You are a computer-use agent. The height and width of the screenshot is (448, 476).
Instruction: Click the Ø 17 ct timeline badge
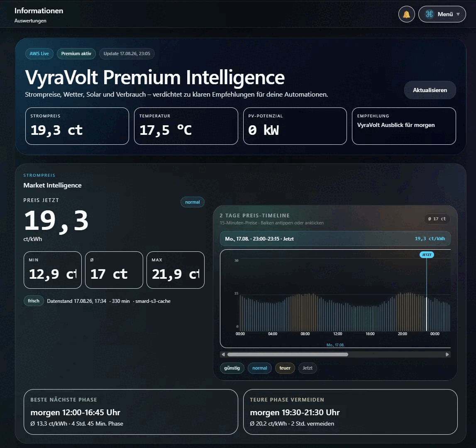pos(437,219)
